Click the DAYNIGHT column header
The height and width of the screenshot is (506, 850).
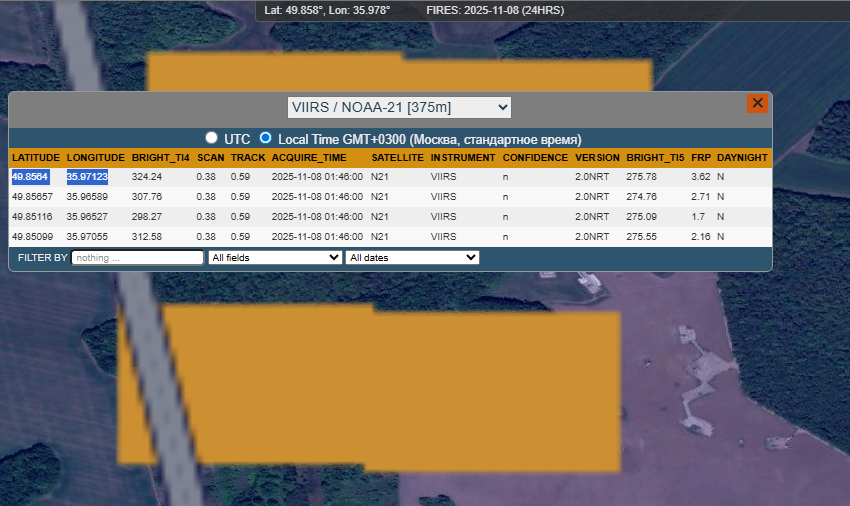(742, 158)
